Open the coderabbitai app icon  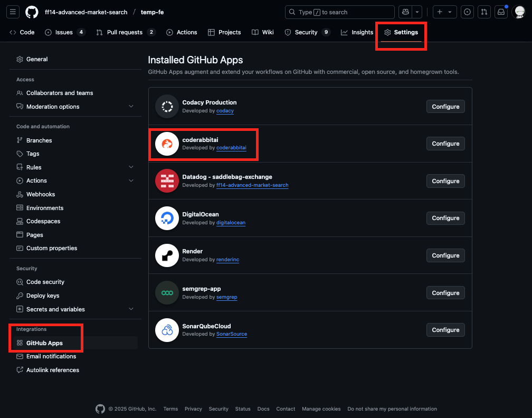tap(167, 144)
